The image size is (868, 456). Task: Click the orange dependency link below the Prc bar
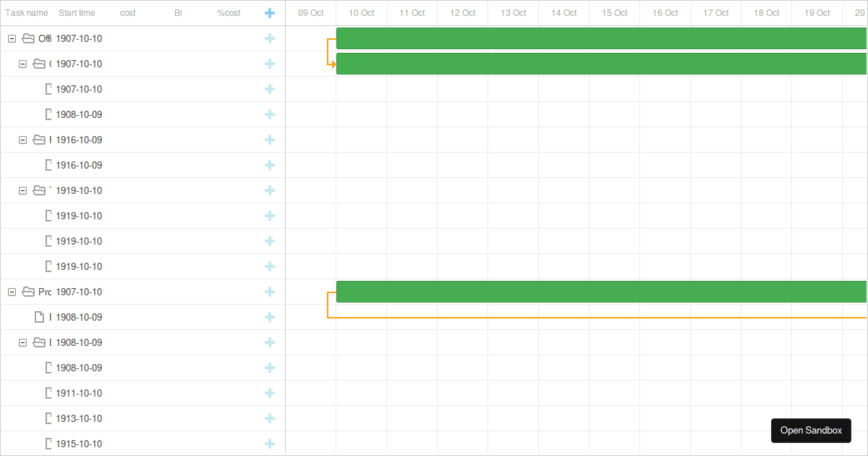click(579, 315)
